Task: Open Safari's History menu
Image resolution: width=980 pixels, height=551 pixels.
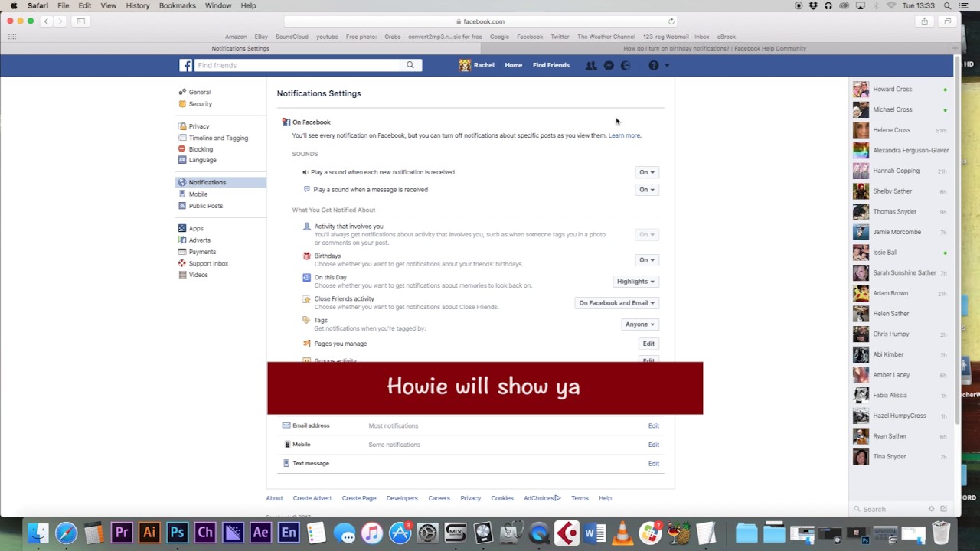Action: (x=138, y=5)
